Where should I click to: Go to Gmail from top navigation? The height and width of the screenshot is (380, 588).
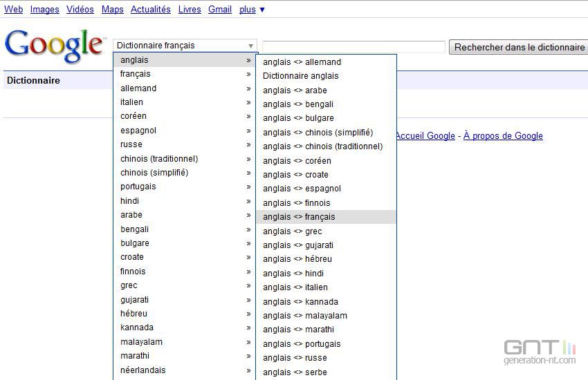point(220,10)
